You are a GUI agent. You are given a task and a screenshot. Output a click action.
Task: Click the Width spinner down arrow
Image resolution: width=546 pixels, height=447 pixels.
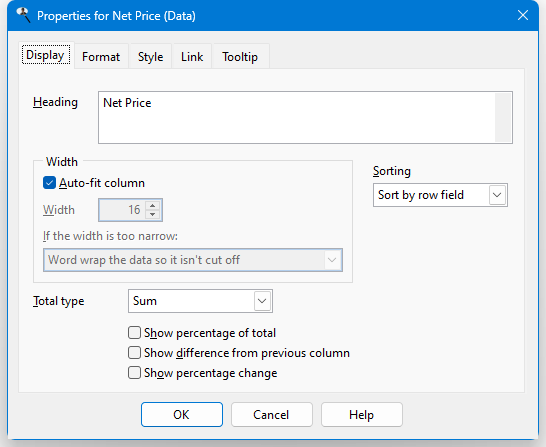point(153,214)
